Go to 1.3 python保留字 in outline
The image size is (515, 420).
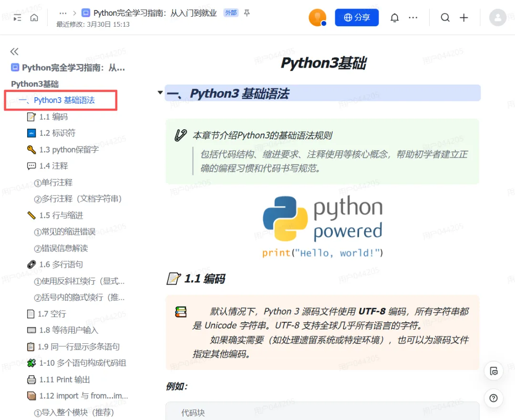[x=63, y=150]
